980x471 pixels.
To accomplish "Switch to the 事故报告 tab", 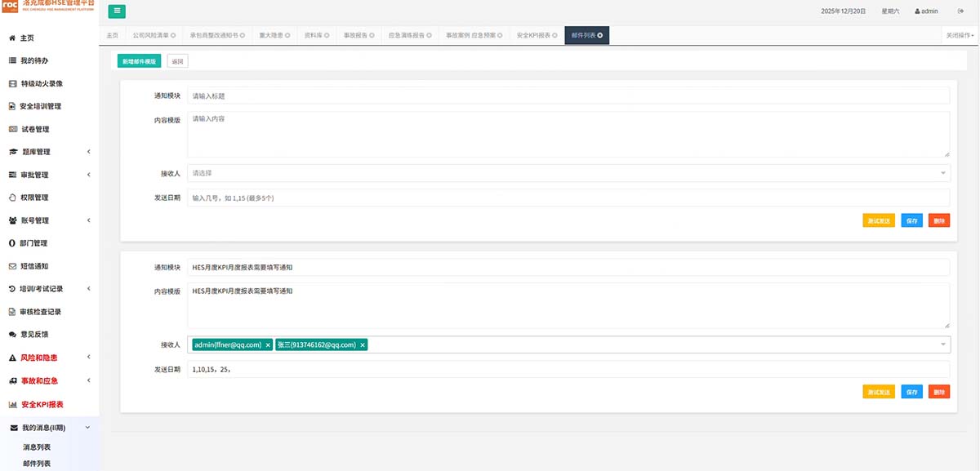I will coord(356,36).
